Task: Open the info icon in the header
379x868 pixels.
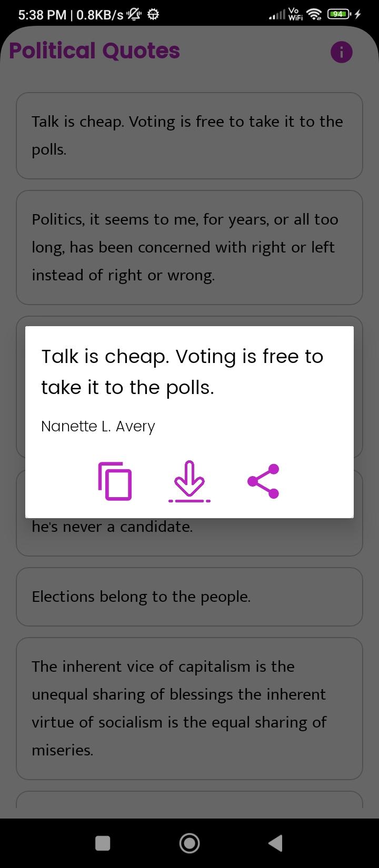Action: [x=341, y=52]
